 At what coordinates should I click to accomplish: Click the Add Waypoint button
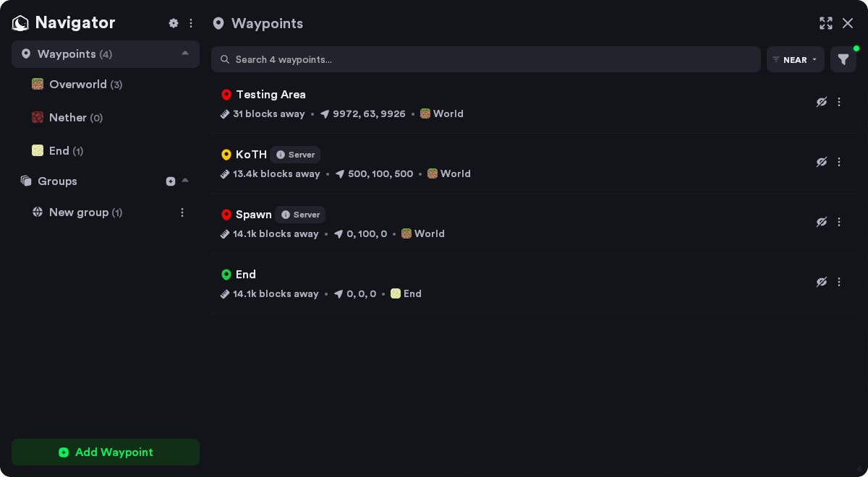[106, 452]
